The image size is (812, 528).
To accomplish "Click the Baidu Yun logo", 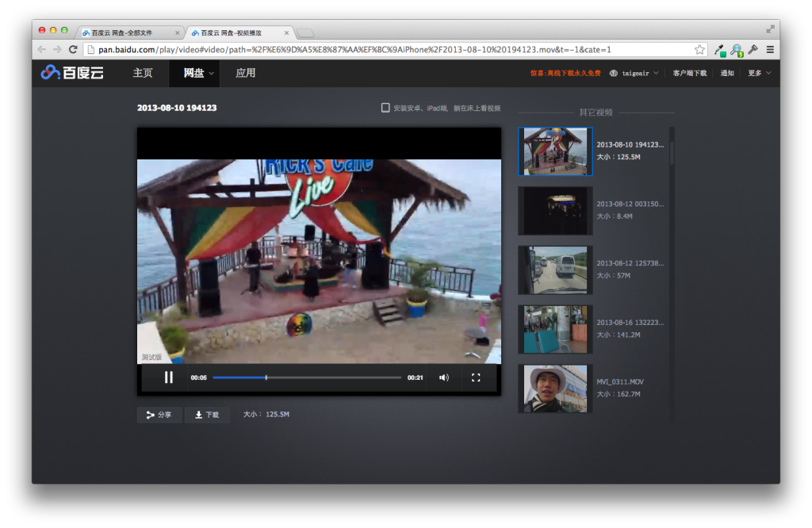I will coord(72,72).
